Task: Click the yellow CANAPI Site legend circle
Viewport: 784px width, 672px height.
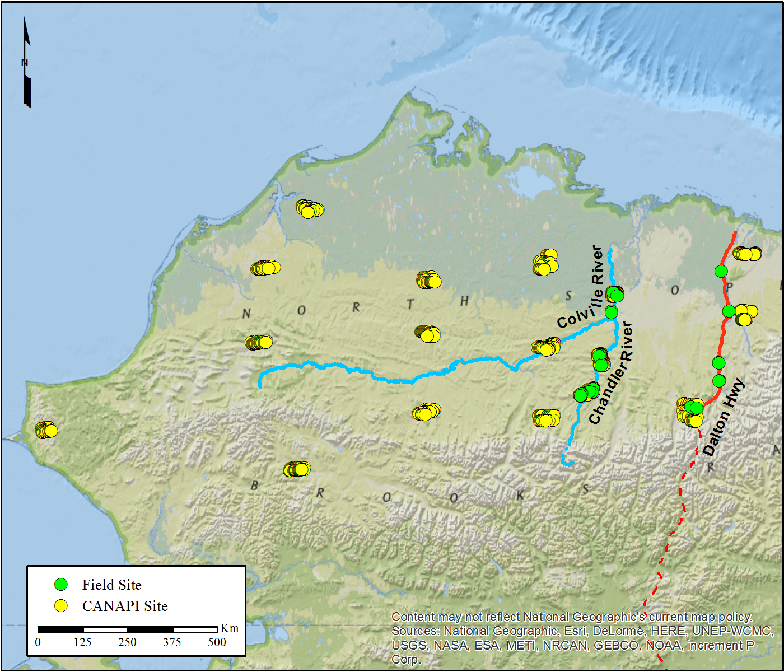Action: (60, 606)
